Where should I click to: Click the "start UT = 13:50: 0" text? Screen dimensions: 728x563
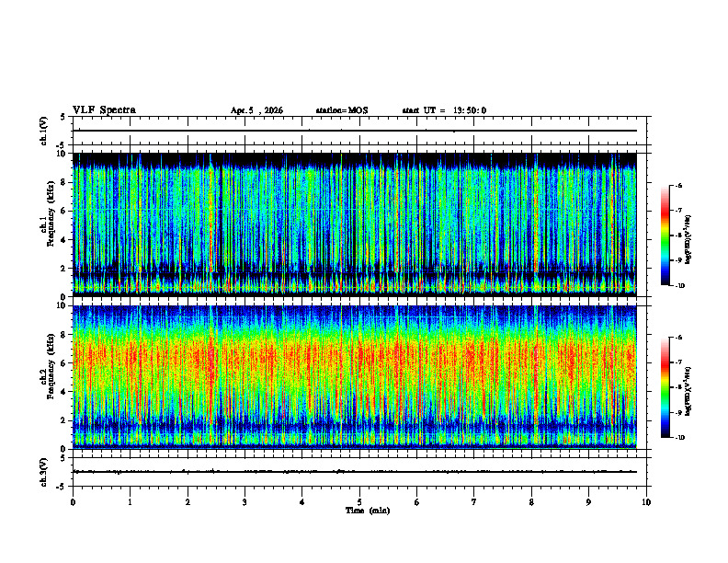pyautogui.click(x=444, y=110)
